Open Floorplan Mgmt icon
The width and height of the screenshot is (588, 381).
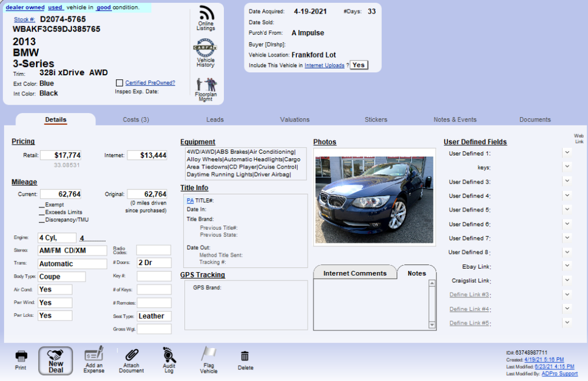tap(206, 89)
